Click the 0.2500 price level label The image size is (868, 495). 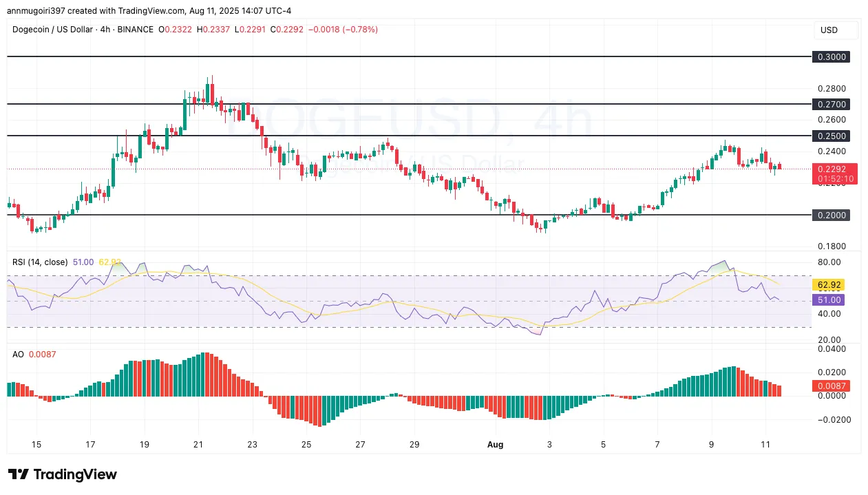pos(832,136)
